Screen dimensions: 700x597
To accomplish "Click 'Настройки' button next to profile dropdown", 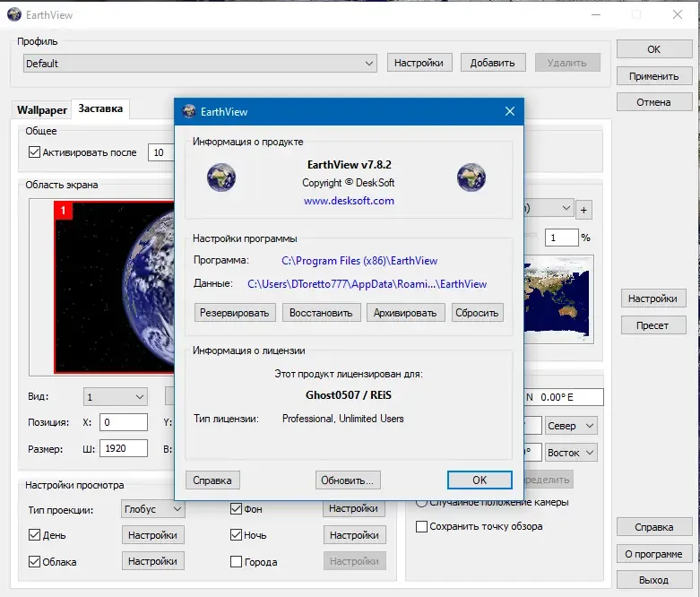I will [x=419, y=63].
